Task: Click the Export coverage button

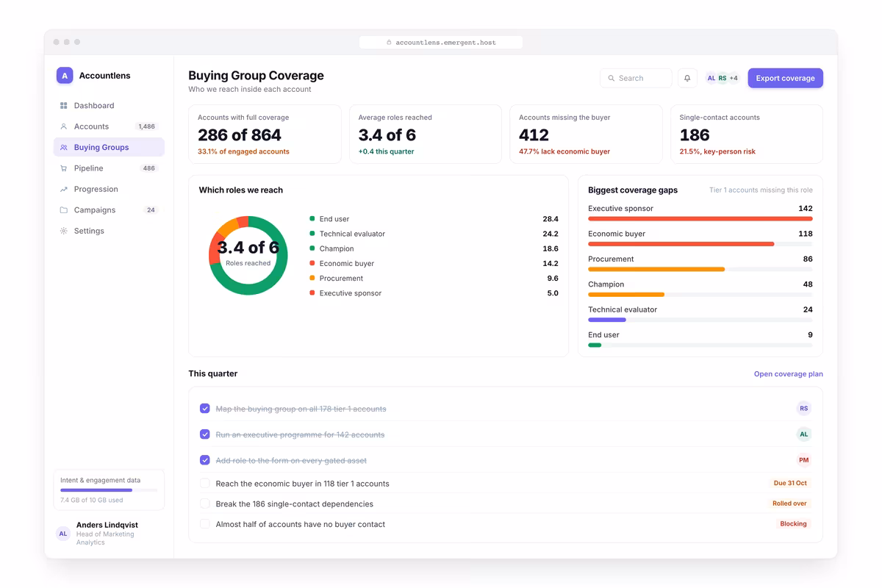Action: coord(785,78)
